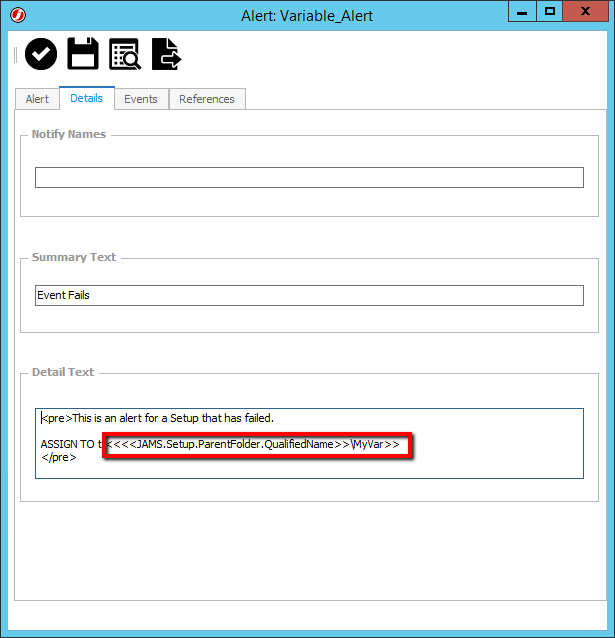Click the export document arrow icon
Image resolution: width=615 pixels, height=638 pixels.
click(x=166, y=54)
